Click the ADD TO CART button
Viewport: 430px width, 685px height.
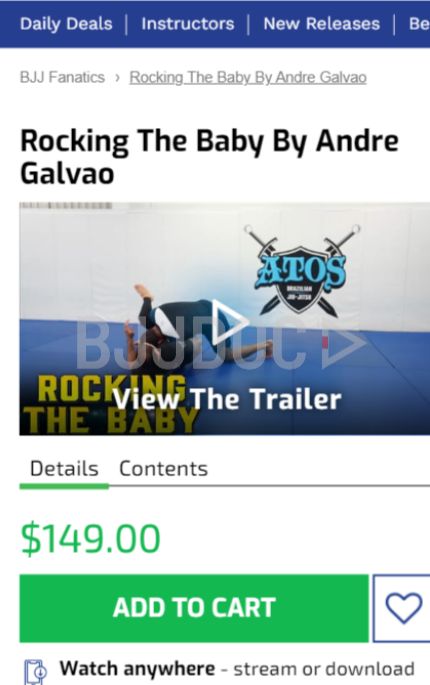coord(194,608)
